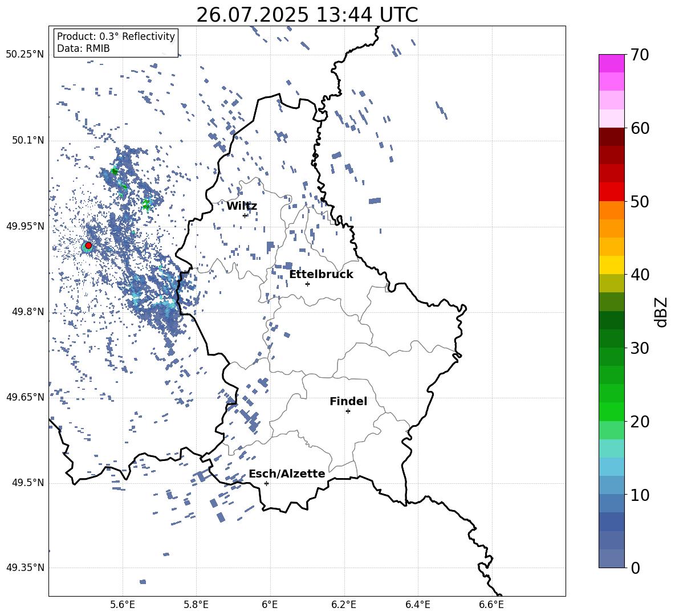Click the 5.8°E longitude label
The height and width of the screenshot is (616, 675).
coord(196,605)
